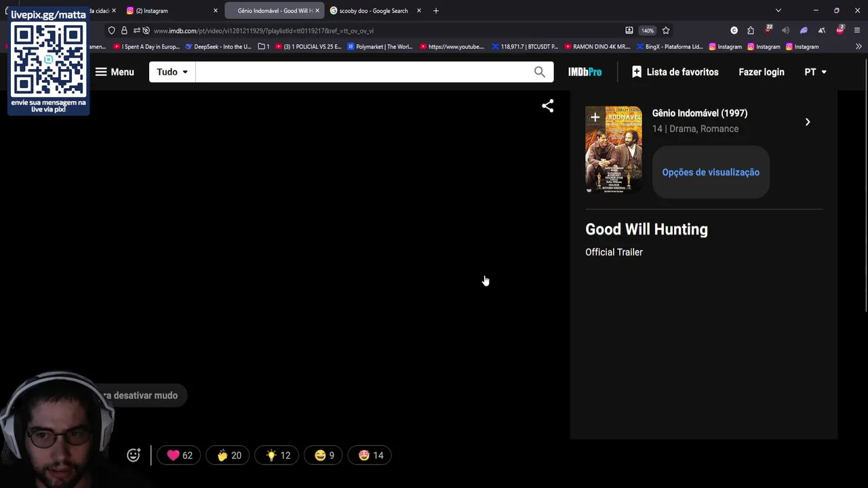This screenshot has width=868, height=488.
Task: React with clapping hands (20)
Action: pos(229,455)
